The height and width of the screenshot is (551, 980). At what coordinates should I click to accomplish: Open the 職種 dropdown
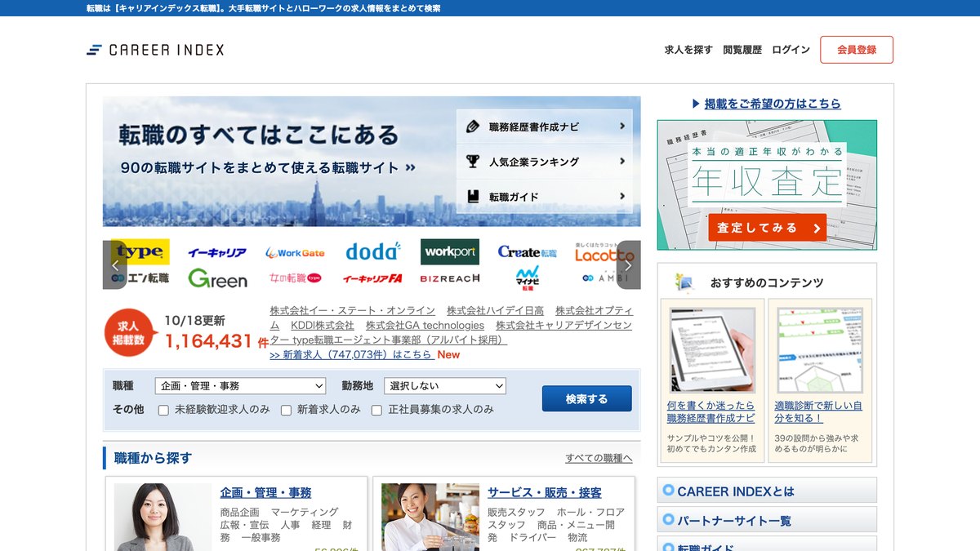tap(240, 386)
